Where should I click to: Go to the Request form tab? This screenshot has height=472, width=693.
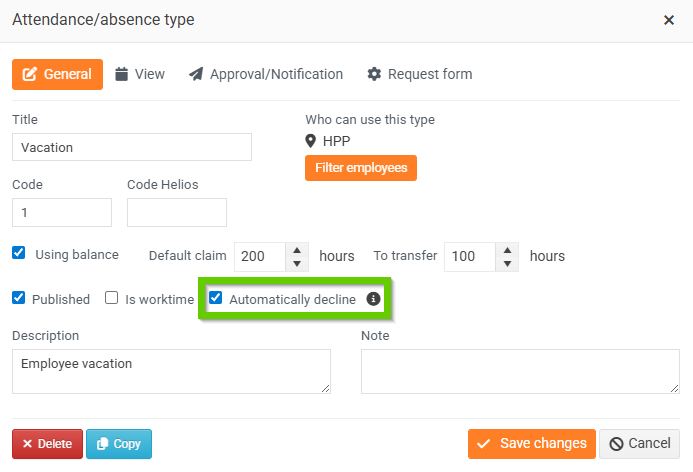(x=419, y=74)
